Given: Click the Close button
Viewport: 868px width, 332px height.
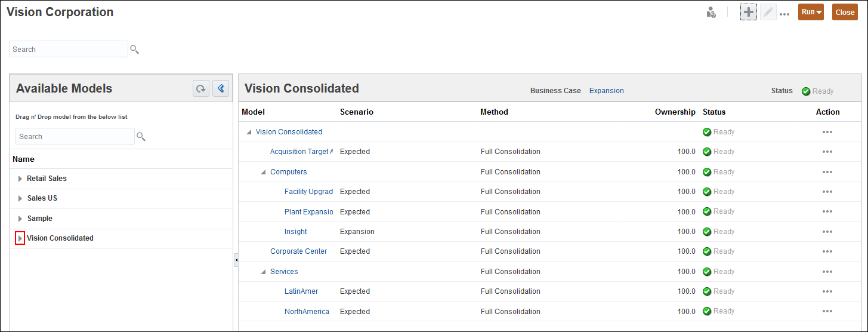Looking at the screenshot, I should [845, 13].
